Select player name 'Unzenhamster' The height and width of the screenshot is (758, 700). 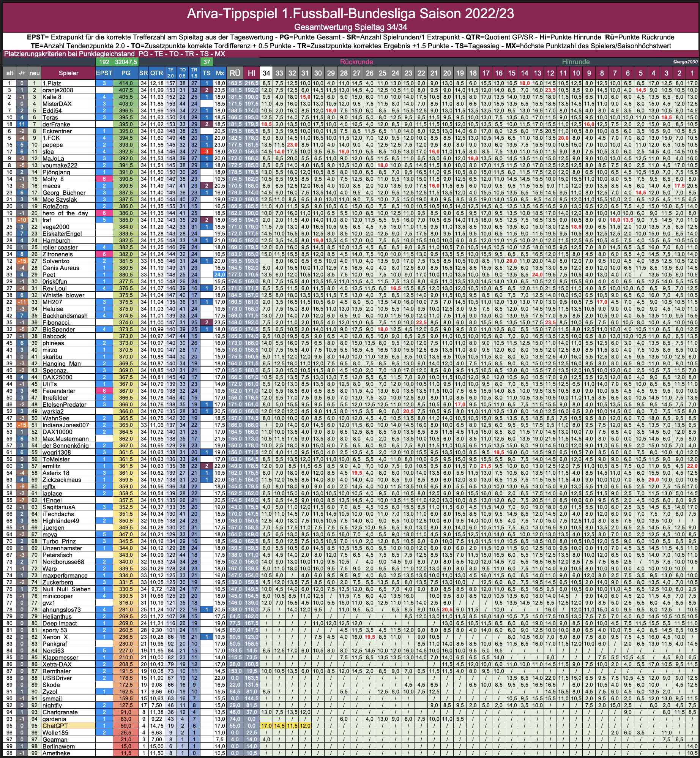pos(62,548)
